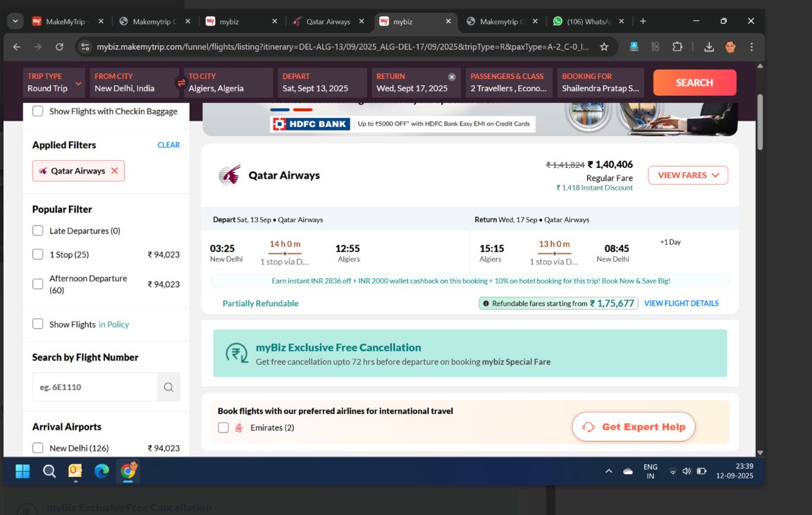Open View Flight Details link
The image size is (812, 515).
681,303
